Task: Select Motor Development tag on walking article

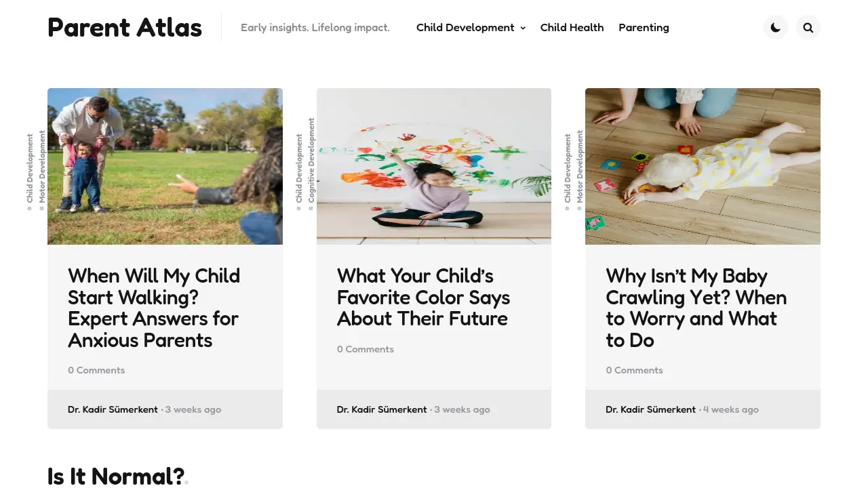Action: (x=42, y=167)
